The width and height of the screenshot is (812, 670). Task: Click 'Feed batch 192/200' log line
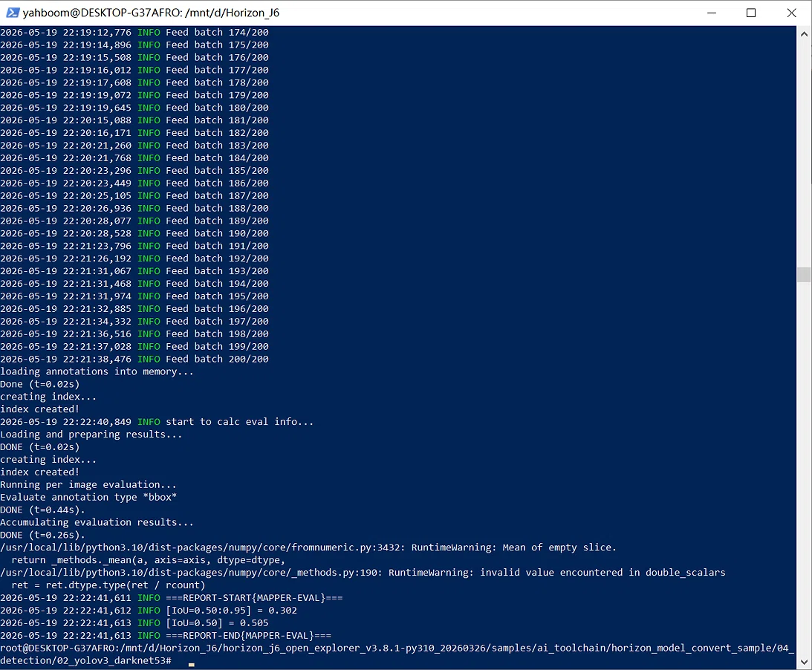point(134,258)
